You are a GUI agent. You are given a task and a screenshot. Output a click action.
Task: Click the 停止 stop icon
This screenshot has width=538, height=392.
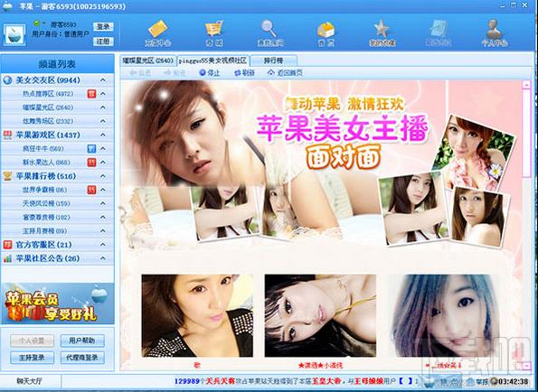[x=209, y=72]
